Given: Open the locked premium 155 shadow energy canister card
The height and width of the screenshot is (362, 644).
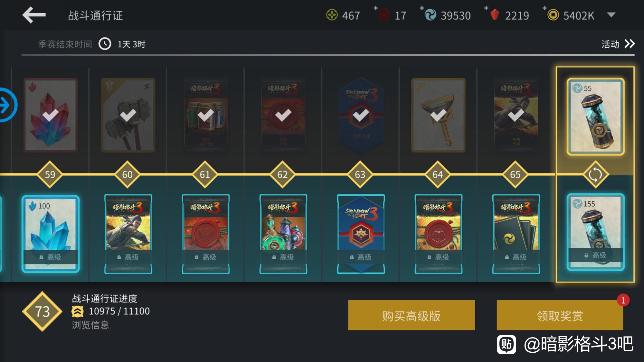Looking at the screenshot, I should 595,232.
